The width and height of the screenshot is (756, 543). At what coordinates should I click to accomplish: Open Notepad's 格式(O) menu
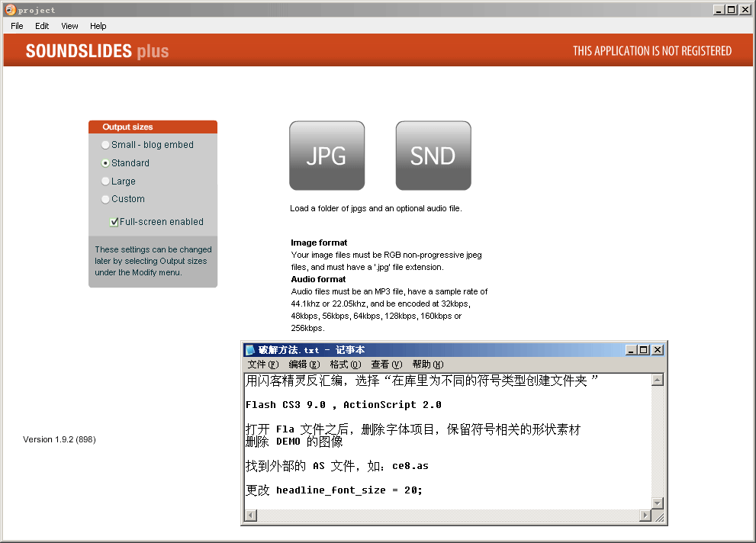pyautogui.click(x=346, y=365)
